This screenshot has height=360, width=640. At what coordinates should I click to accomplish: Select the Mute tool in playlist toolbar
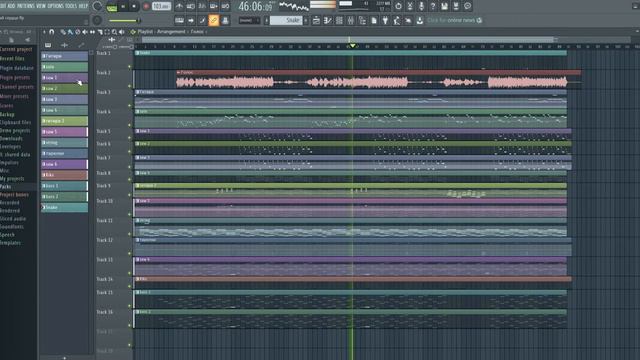point(85,32)
